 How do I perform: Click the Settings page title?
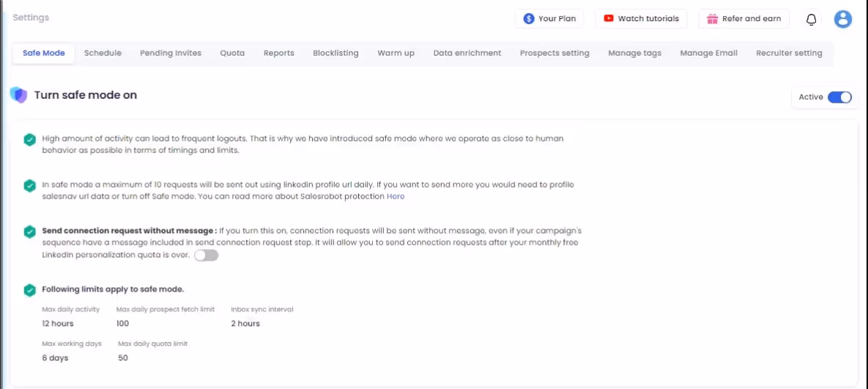(x=31, y=18)
